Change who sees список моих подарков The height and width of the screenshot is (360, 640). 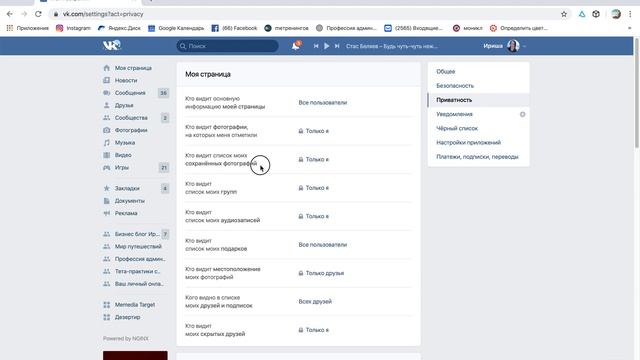click(x=322, y=245)
